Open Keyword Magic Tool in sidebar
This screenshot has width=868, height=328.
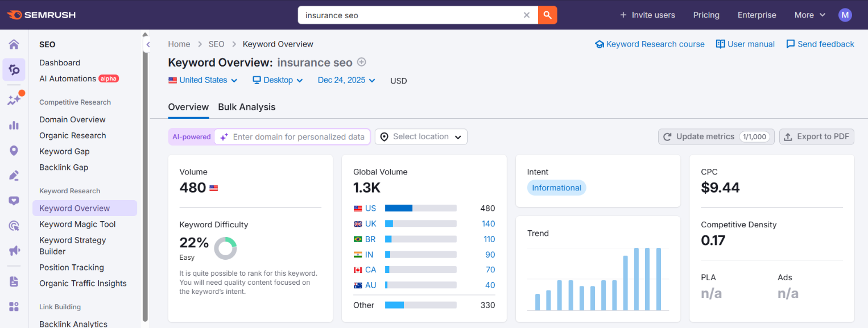77,224
